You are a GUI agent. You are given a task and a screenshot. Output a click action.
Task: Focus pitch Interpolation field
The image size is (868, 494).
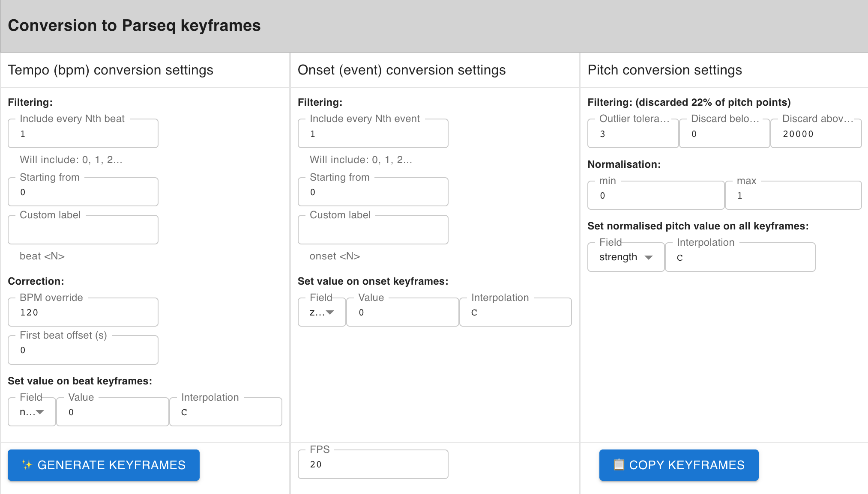(x=740, y=257)
